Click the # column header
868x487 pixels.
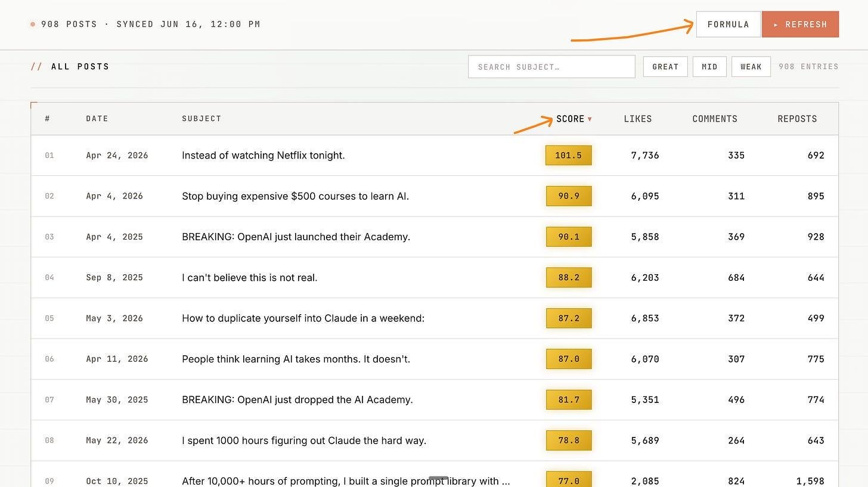(47, 119)
